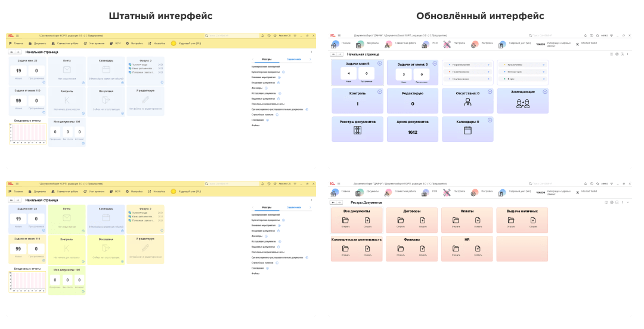
Task: Open folder icon in Выдача наличных card
Action: (x=511, y=220)
